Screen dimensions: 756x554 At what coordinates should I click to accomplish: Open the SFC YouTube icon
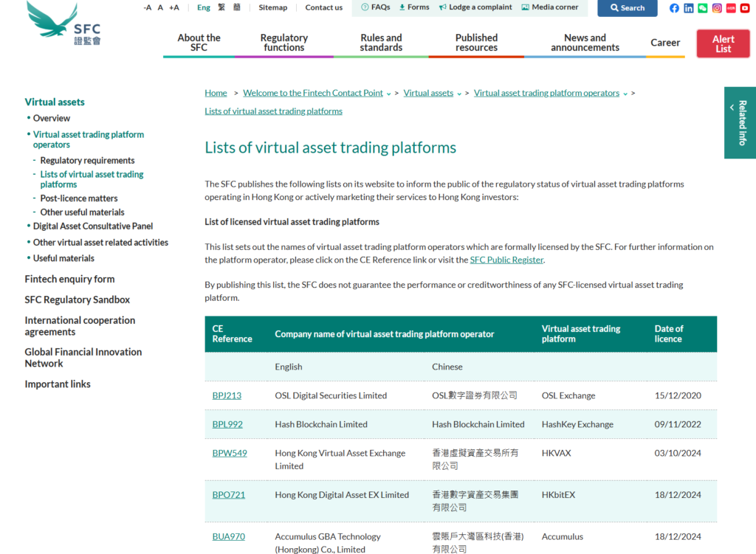tap(745, 7)
